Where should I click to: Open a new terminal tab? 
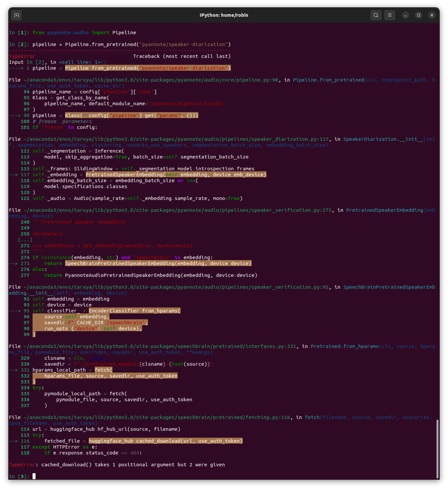click(x=16, y=15)
